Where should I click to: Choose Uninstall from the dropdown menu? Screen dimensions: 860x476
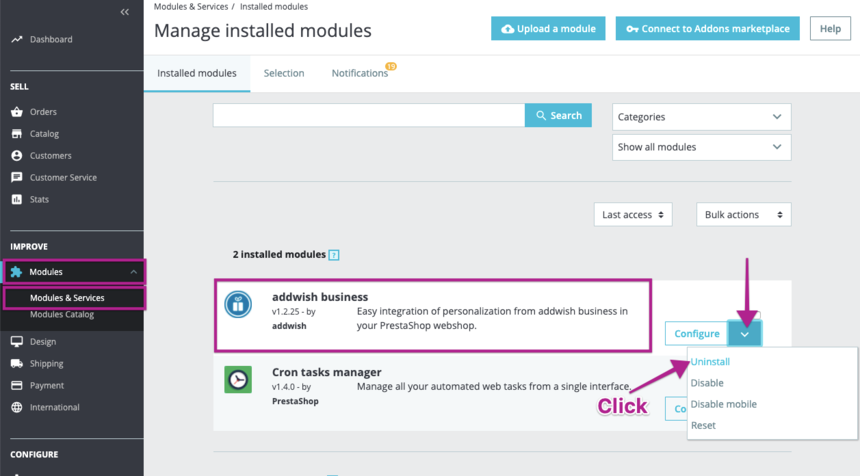[x=710, y=362]
